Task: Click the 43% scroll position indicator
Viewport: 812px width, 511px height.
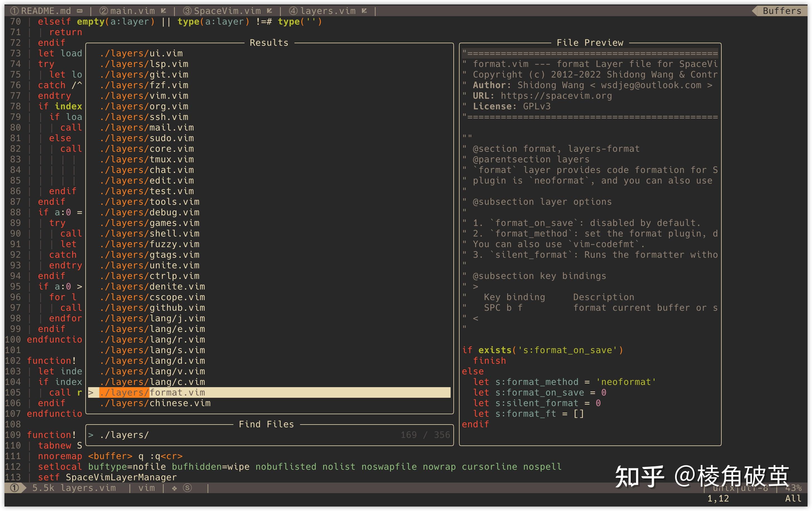Action: point(793,488)
